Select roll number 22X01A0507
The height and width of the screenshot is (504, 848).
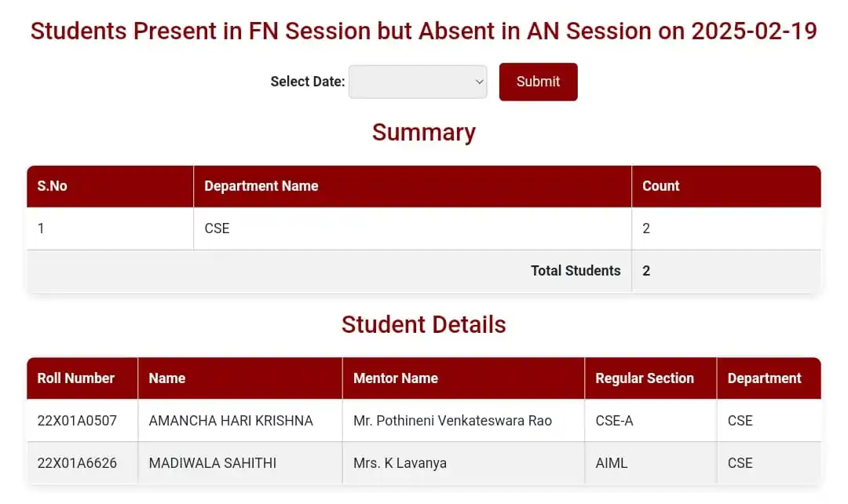[x=77, y=421]
